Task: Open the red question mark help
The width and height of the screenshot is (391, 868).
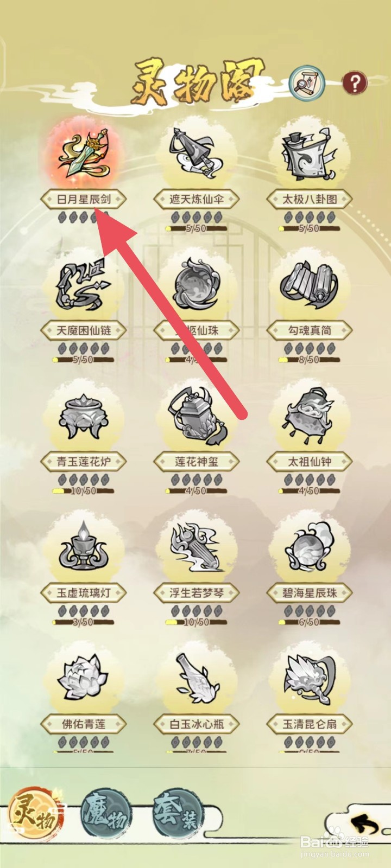Action: 355,83
